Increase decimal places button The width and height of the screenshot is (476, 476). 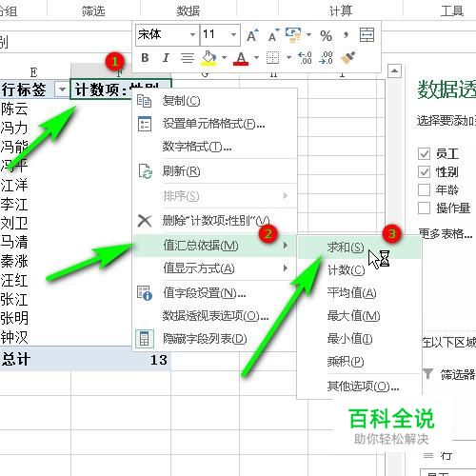coord(305,58)
